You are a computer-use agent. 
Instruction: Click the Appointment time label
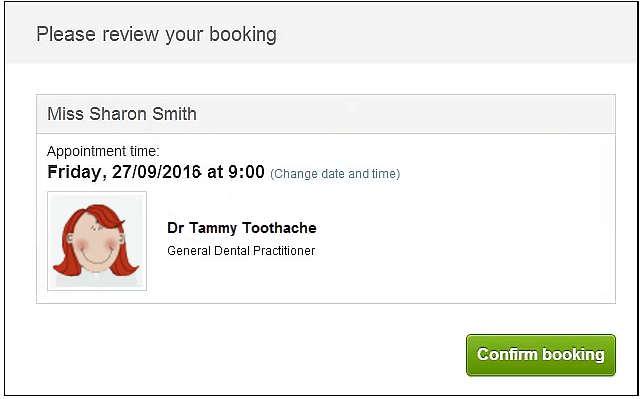103,151
